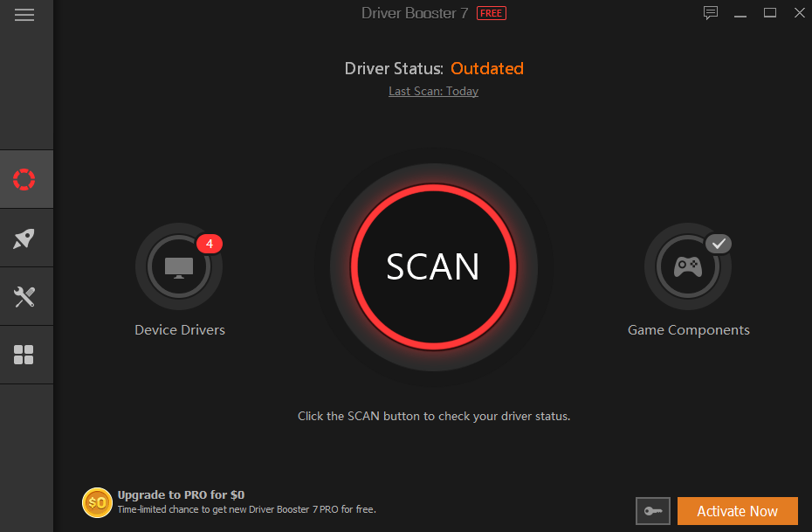
Task: Open the Last Scan: Today link
Action: [433, 90]
